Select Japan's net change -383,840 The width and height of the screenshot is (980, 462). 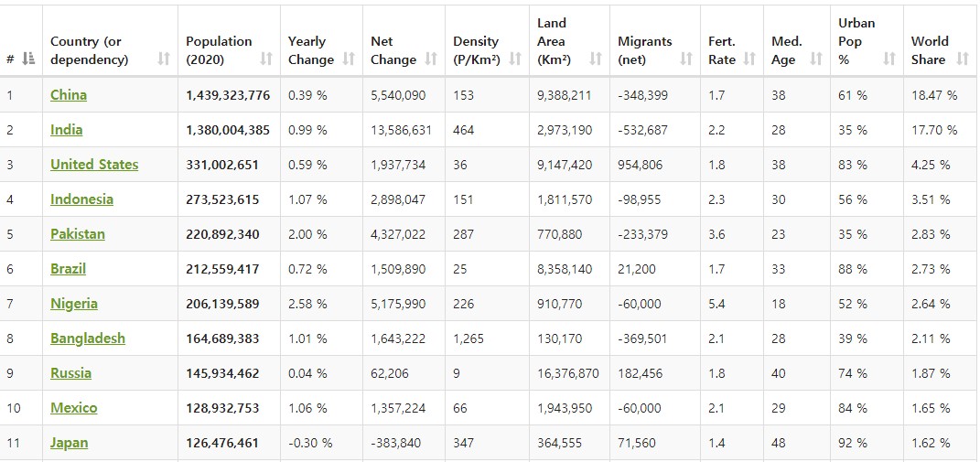[x=395, y=443]
